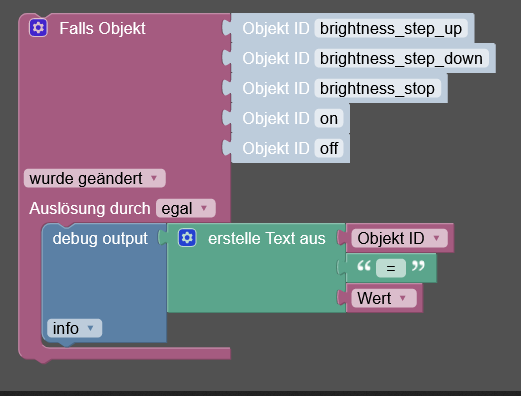This screenshot has width=521, height=396.
Task: Click Objekt ID label of brightness_stop block
Action: (x=276, y=89)
